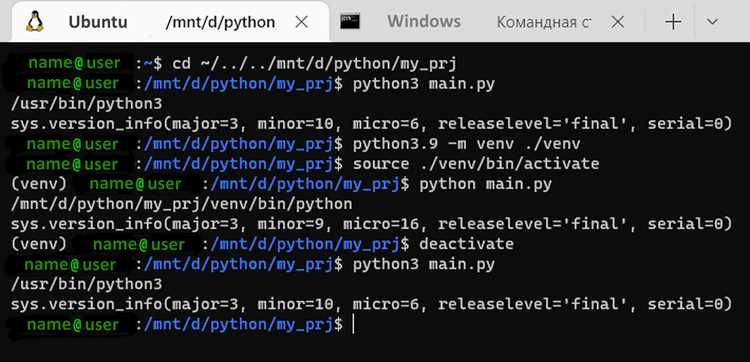
Task: Click the Ubuntu penguin tab icon
Action: click(34, 22)
